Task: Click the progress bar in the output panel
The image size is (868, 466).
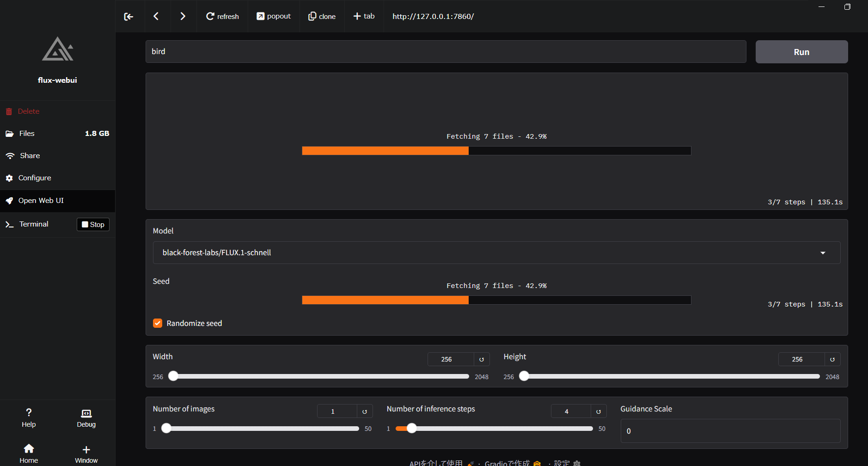Action: [496, 151]
